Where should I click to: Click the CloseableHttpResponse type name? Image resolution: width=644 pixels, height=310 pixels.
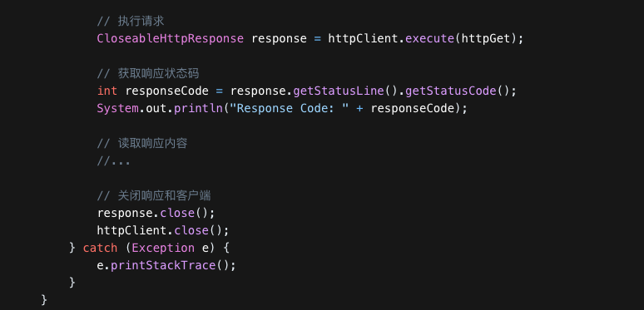pos(171,38)
